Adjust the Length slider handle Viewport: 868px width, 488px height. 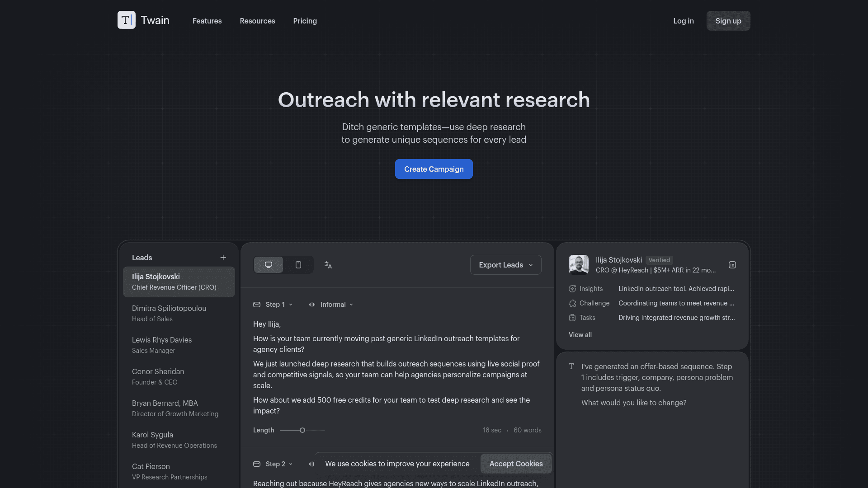click(302, 430)
